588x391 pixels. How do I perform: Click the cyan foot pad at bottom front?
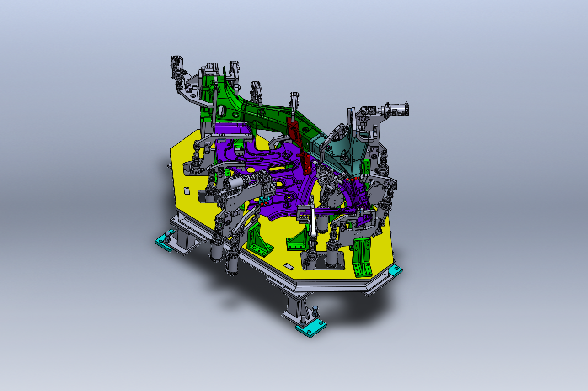click(311, 328)
